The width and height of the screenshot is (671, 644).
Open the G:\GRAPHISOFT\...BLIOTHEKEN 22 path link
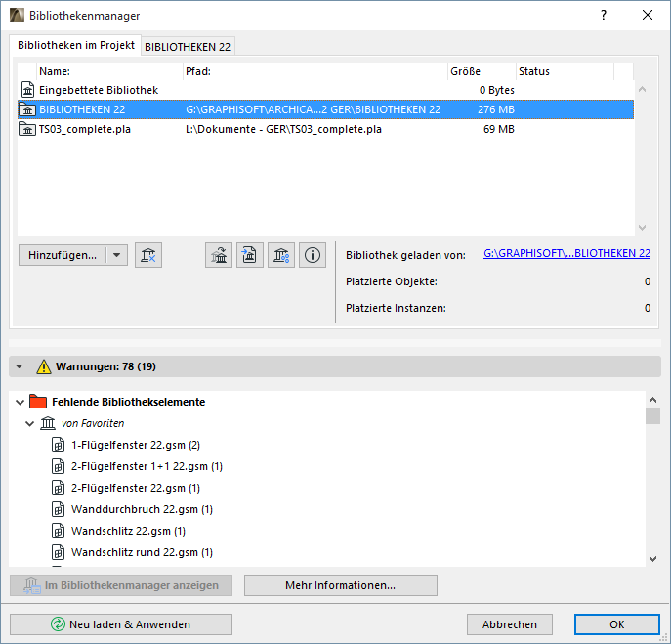pos(566,253)
